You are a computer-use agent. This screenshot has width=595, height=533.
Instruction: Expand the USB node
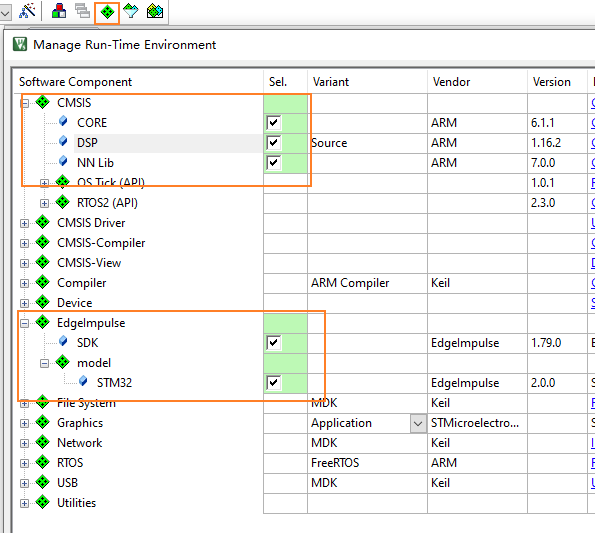(25, 483)
